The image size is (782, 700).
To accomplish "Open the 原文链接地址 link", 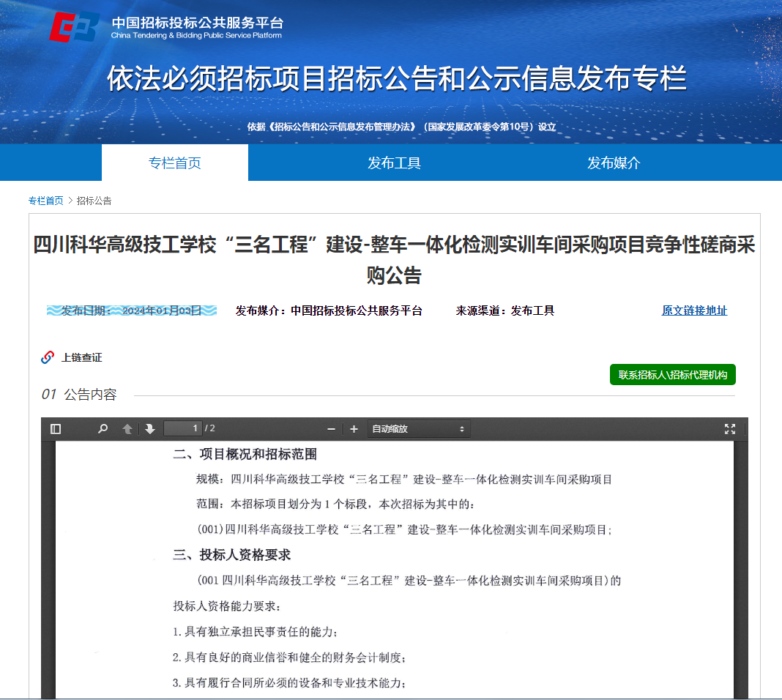I will click(x=694, y=310).
